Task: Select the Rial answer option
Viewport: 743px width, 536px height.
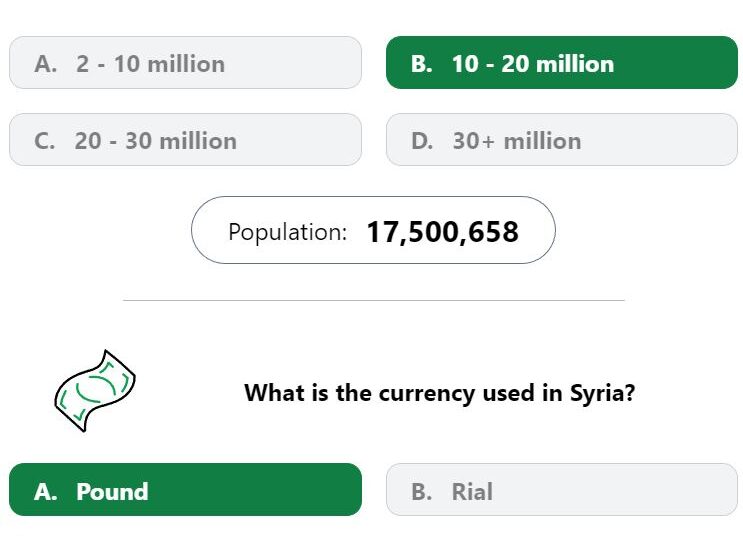Action: (562, 490)
